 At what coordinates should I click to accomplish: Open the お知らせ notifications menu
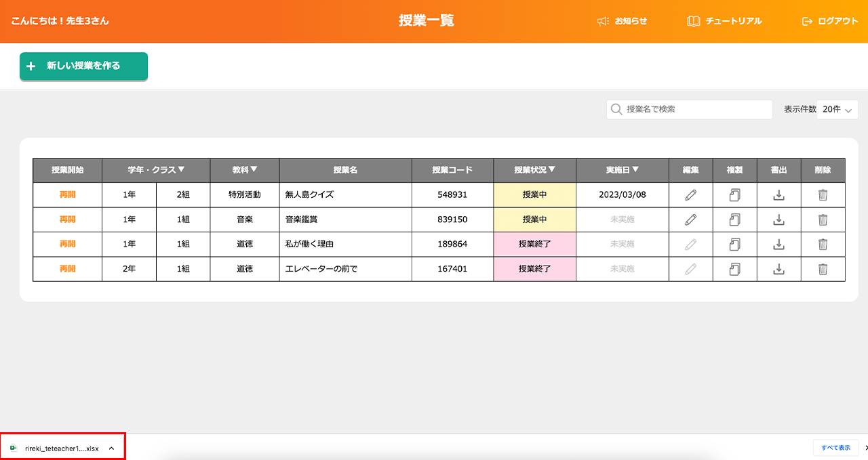[623, 21]
